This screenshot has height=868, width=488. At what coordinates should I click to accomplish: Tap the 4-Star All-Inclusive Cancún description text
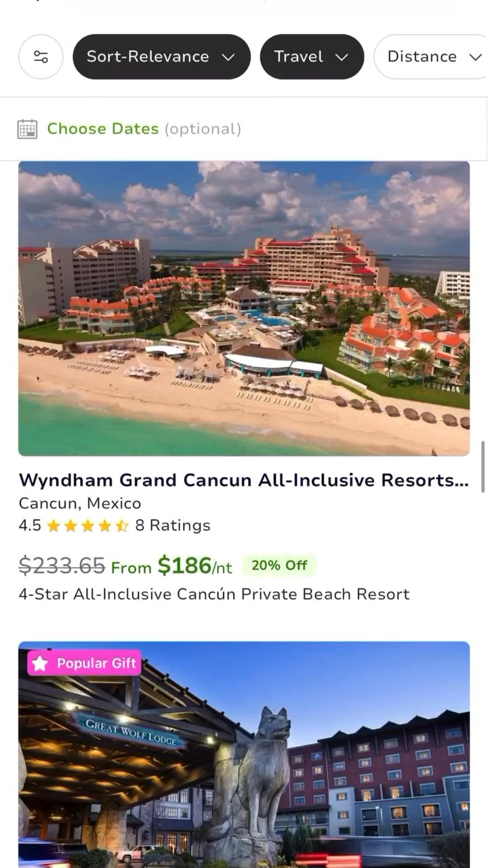[x=214, y=594]
